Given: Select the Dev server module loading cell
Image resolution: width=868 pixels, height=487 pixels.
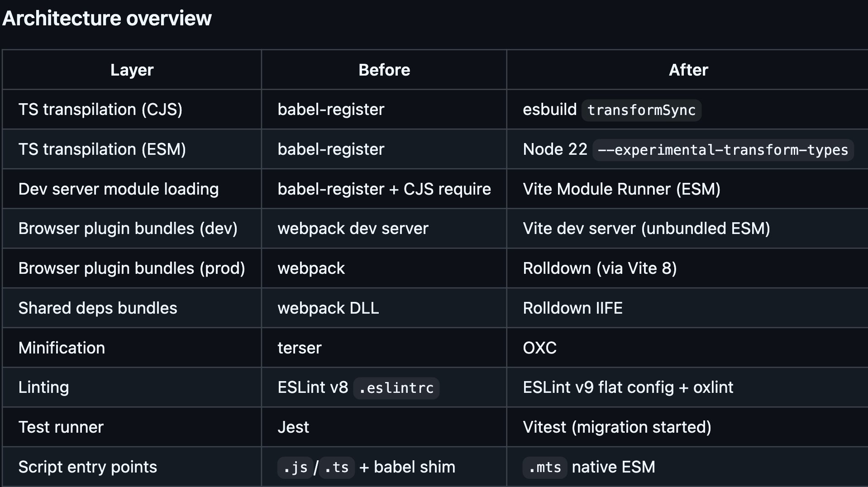Looking at the screenshot, I should click(x=119, y=189).
